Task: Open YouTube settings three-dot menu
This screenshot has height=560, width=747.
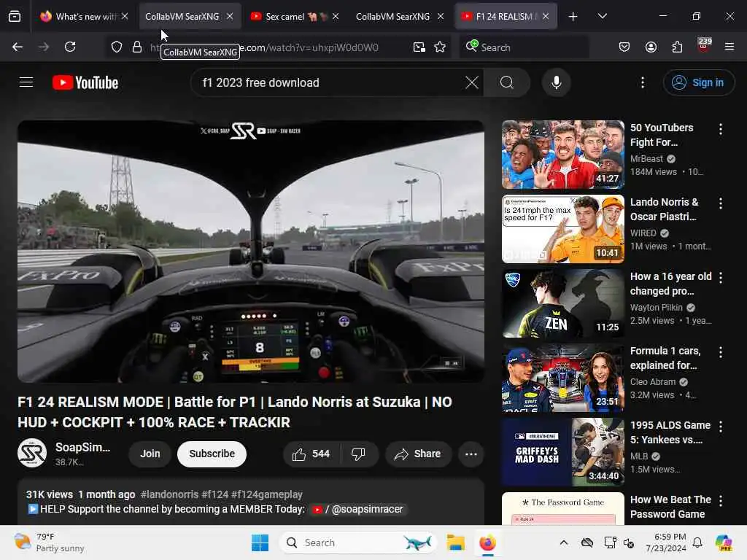Action: coord(643,82)
